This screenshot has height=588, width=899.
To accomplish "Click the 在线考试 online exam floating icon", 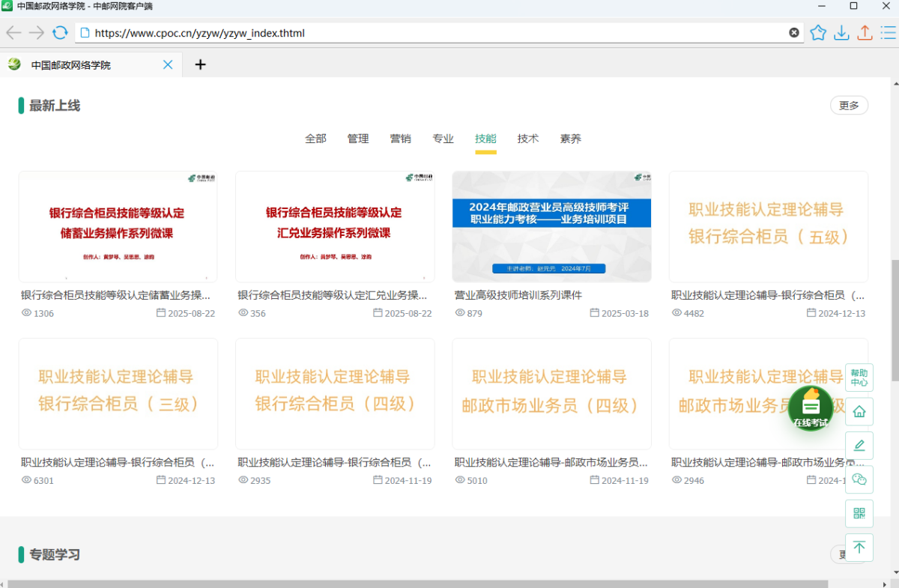I will pyautogui.click(x=810, y=408).
